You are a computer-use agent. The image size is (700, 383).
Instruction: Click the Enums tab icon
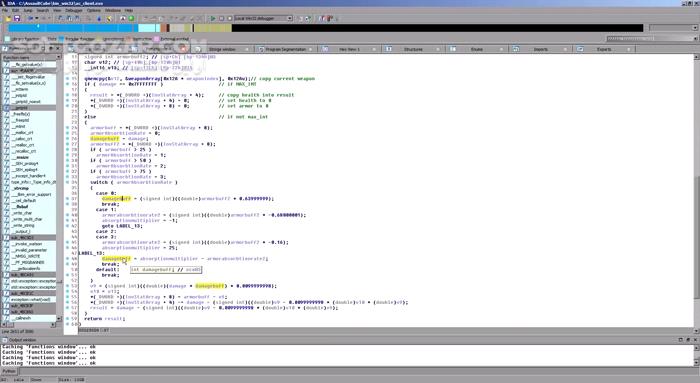[x=452, y=49]
